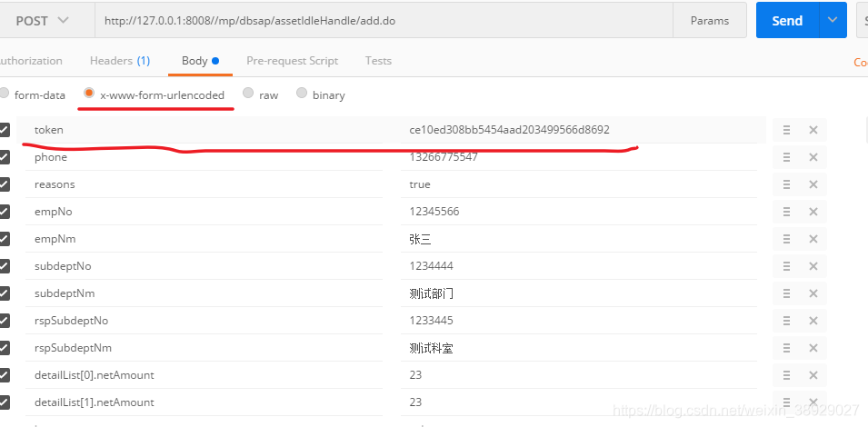Uncheck the empNo parameter checkbox
The height and width of the screenshot is (427, 868).
tap(4, 212)
